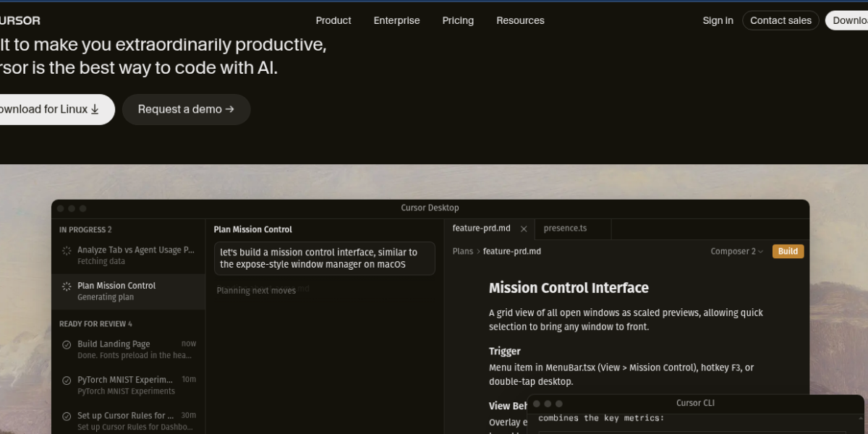Click the Cursor CLI window title bar
Viewport: 868px width, 434px height.
click(x=695, y=403)
